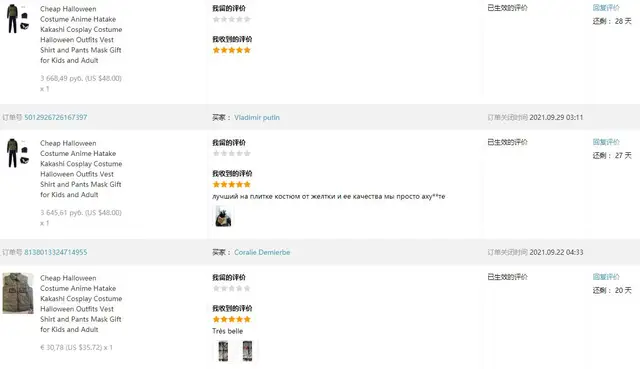The image size is (640, 369).
Task: Open order number 8138013324714955 link
Action: [x=56, y=252]
